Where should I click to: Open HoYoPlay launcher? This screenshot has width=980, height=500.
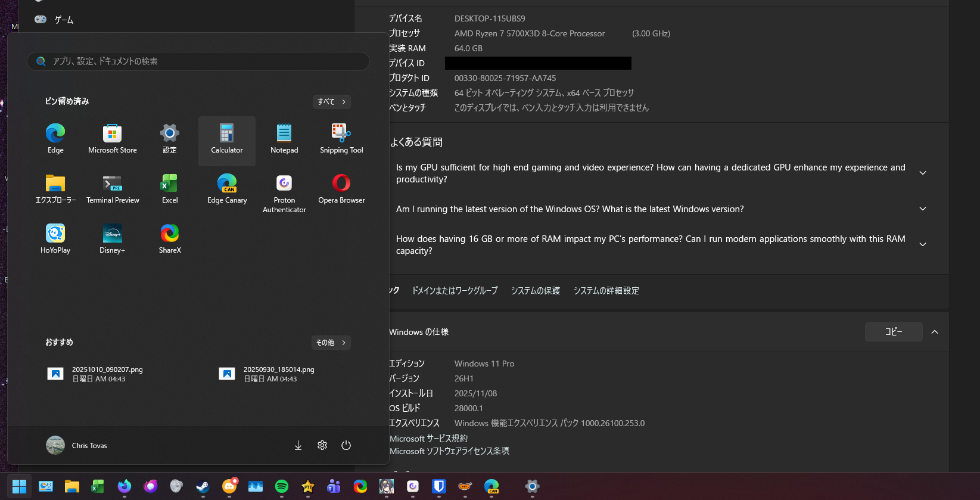click(55, 240)
